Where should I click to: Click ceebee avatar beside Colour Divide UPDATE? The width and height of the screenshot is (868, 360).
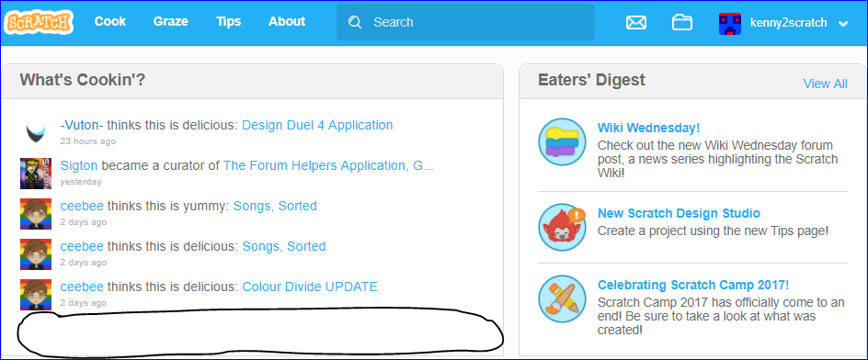[36, 295]
